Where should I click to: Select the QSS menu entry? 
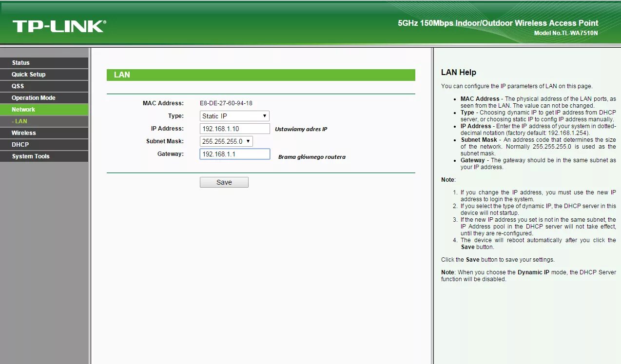click(x=44, y=86)
